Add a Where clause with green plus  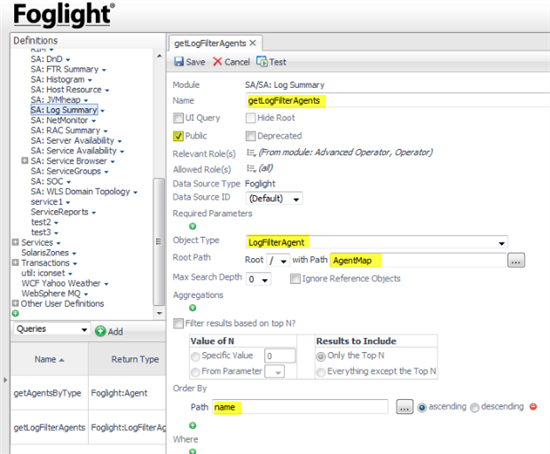click(193, 451)
